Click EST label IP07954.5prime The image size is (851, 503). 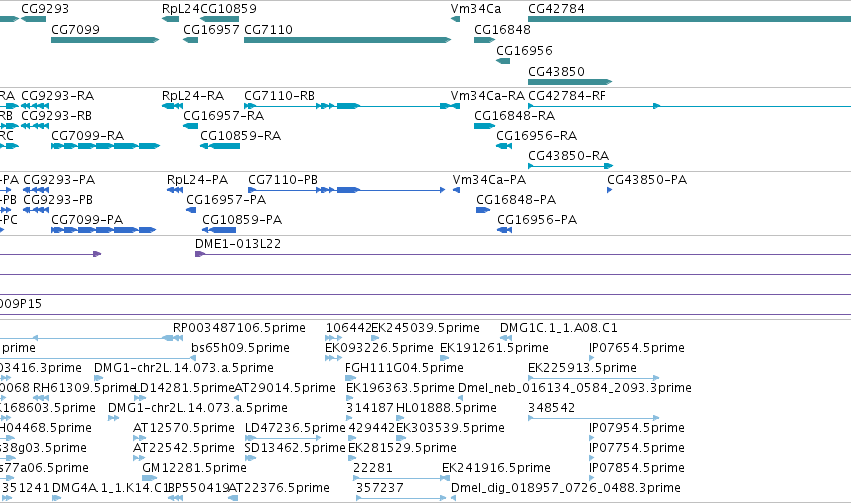point(637,428)
